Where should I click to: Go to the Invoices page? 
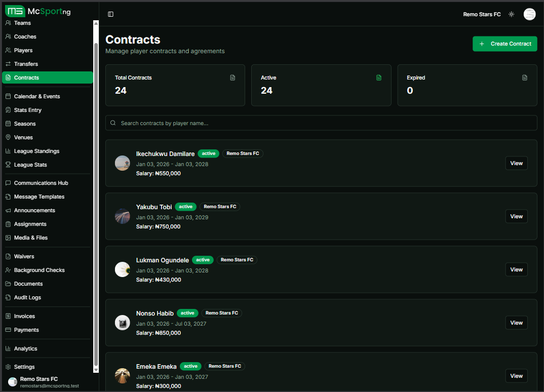(x=24, y=317)
